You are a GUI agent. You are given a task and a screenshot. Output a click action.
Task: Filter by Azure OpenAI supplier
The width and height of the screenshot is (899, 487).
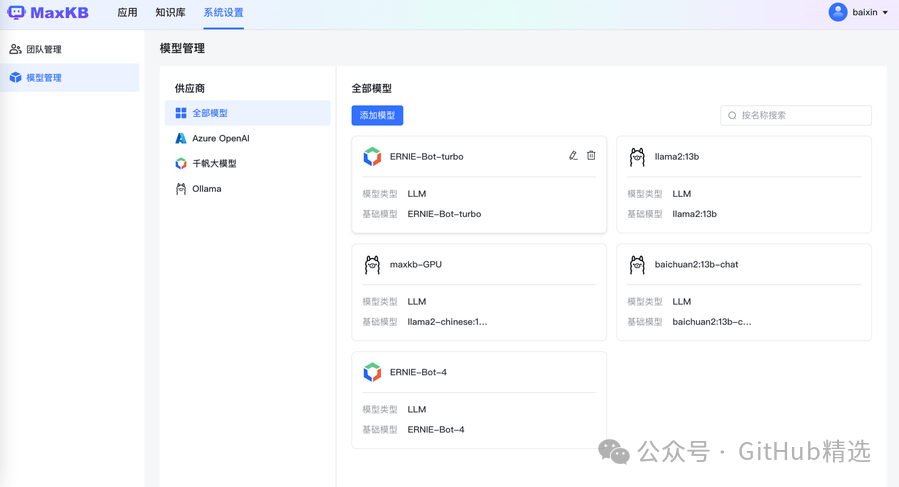point(248,138)
